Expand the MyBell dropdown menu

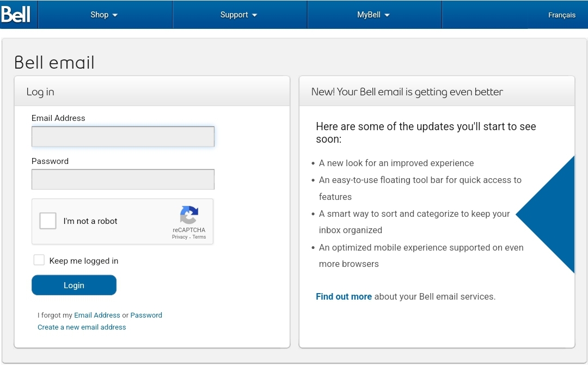374,15
